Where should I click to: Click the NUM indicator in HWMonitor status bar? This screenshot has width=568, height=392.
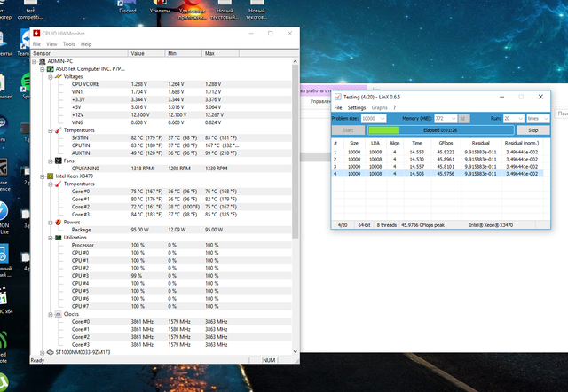coord(269,360)
